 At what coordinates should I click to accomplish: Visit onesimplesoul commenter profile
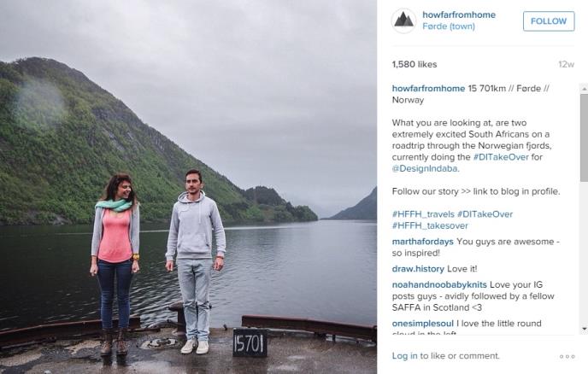pos(422,324)
